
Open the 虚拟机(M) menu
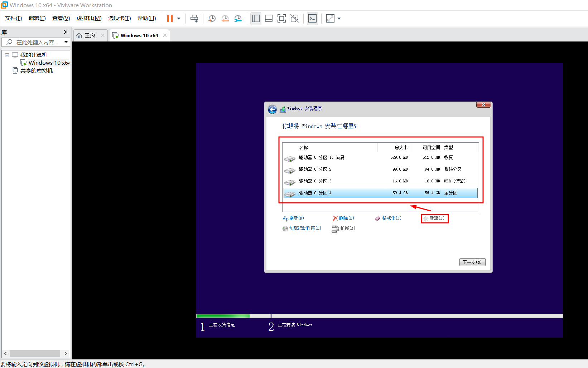pos(89,18)
